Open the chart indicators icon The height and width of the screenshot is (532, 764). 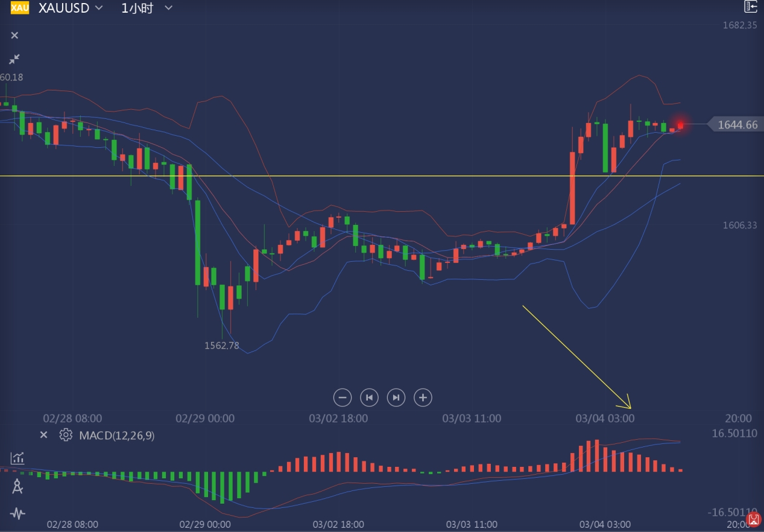pyautogui.click(x=17, y=458)
